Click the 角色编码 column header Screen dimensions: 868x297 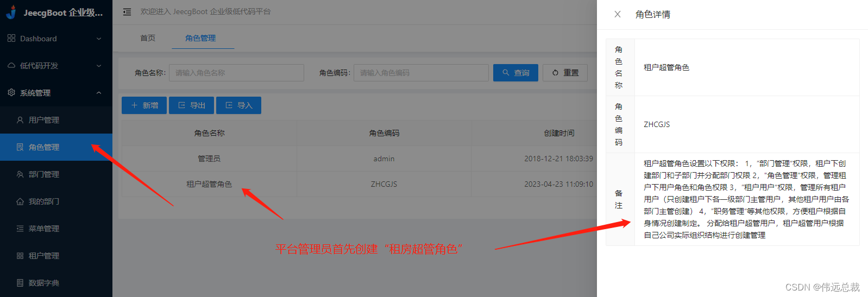click(384, 133)
